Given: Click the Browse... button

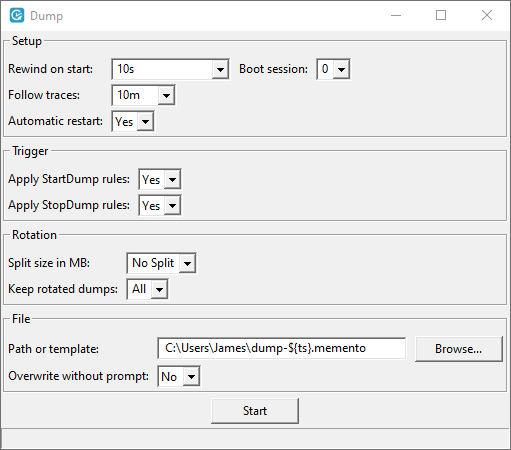Looking at the screenshot, I should 459,349.
